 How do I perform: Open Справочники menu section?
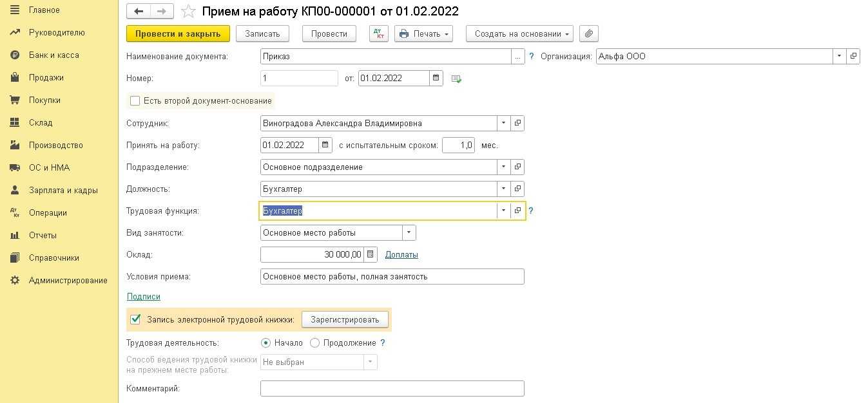pos(54,258)
